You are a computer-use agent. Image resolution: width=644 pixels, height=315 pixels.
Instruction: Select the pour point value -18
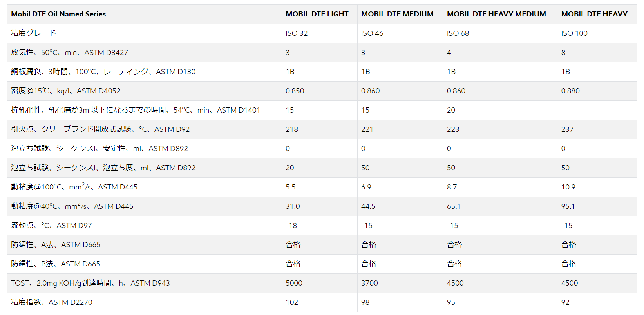pos(291,226)
